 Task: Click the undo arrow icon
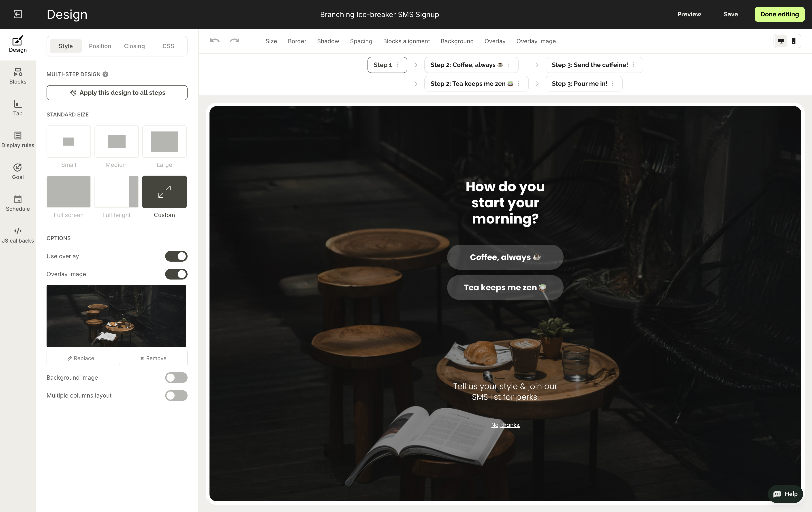pos(215,41)
